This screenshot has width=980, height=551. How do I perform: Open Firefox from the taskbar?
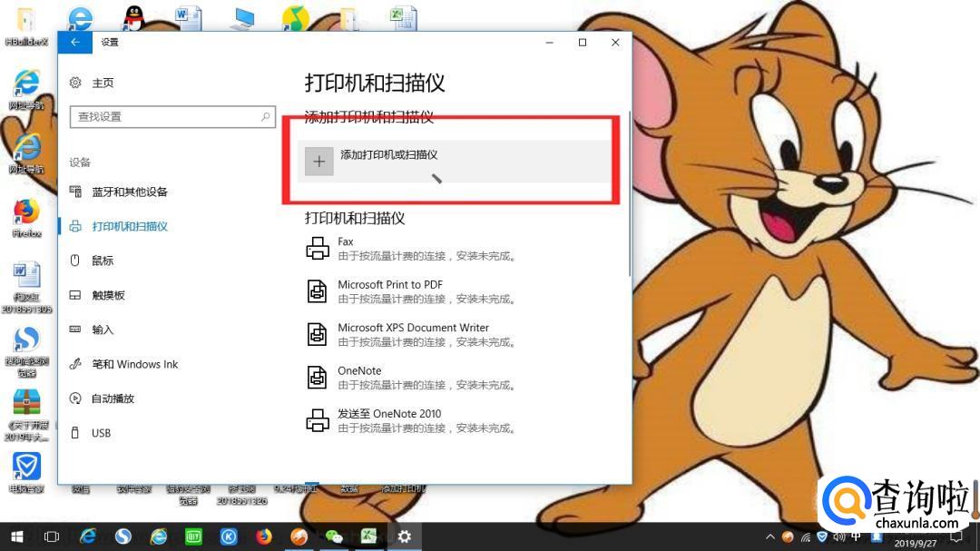263,536
